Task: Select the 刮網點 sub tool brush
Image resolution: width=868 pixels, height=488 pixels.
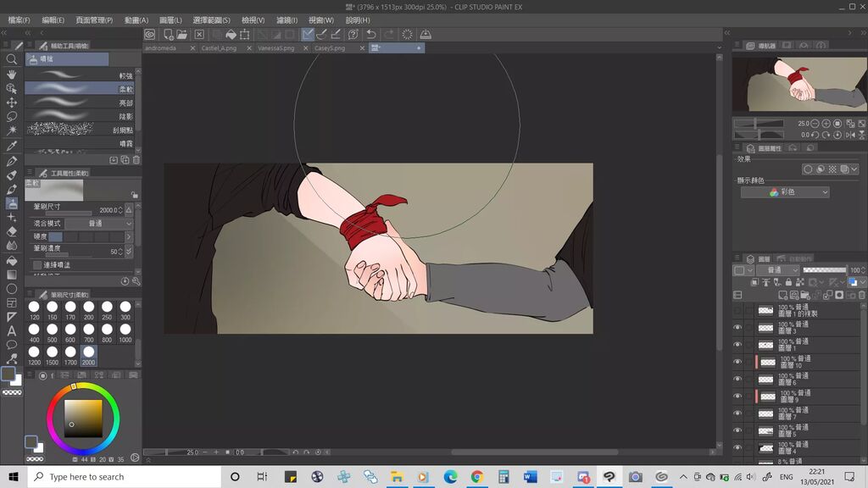Action: 80,130
